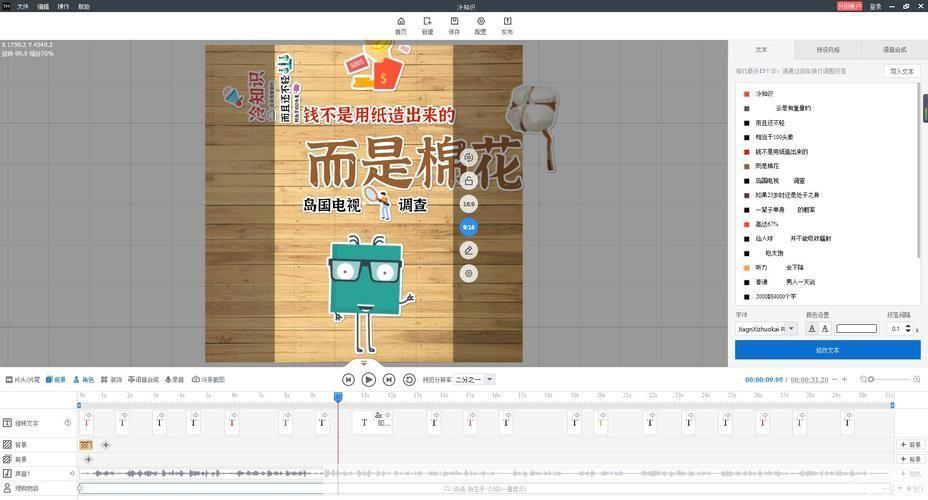928x500 pixels.
Task: Click the 新建 new project icon
Action: click(x=427, y=25)
